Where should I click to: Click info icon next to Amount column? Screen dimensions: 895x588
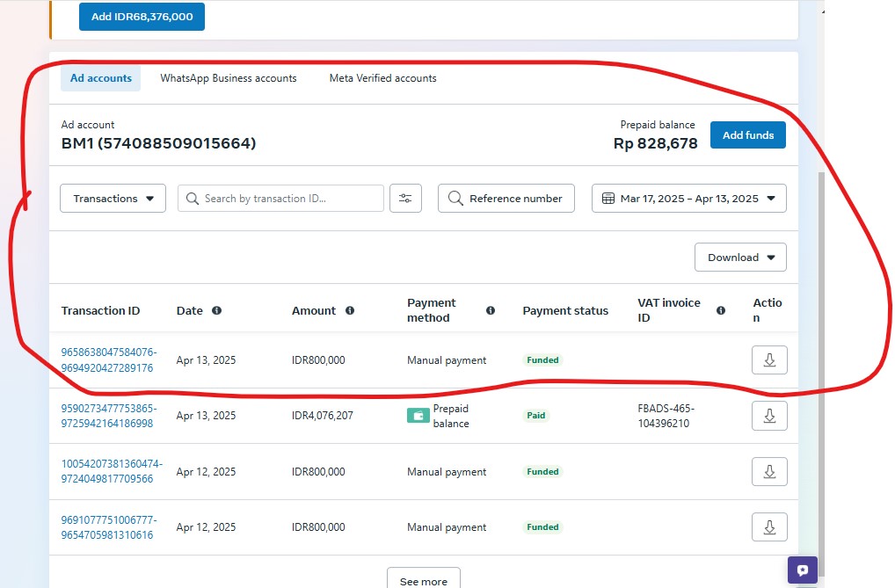[350, 310]
